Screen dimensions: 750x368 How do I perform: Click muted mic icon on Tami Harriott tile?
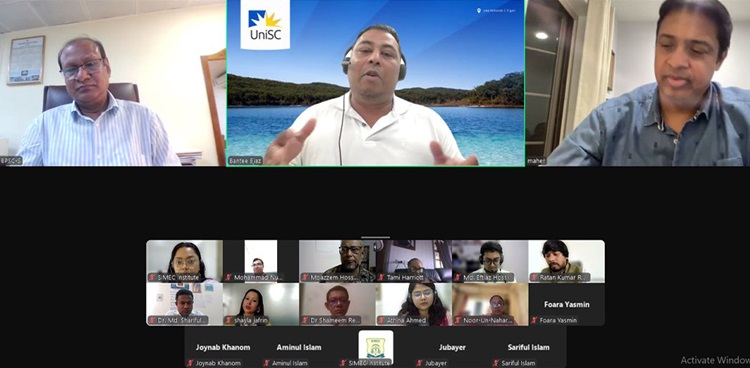(382, 278)
